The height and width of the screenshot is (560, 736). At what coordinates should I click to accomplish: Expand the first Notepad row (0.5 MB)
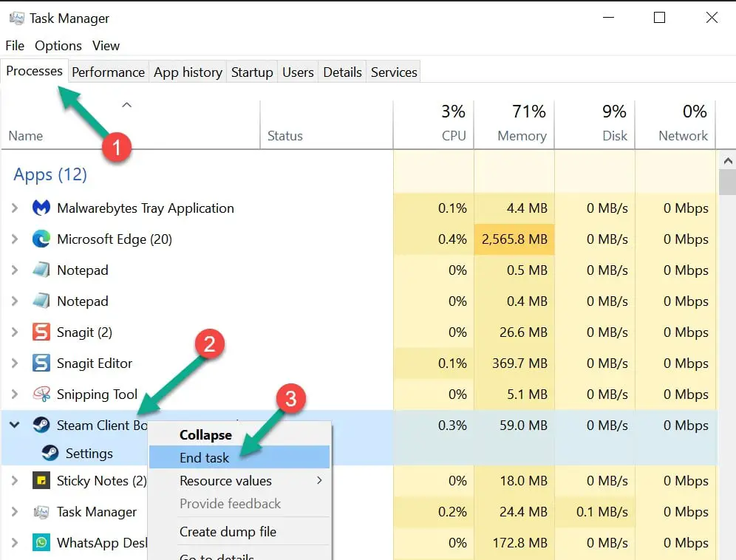click(15, 270)
